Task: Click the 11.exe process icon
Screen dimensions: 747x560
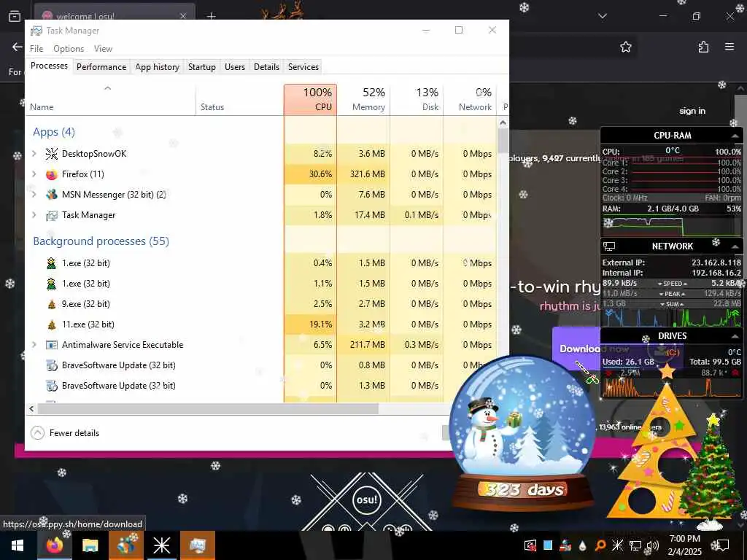Action: click(x=52, y=324)
